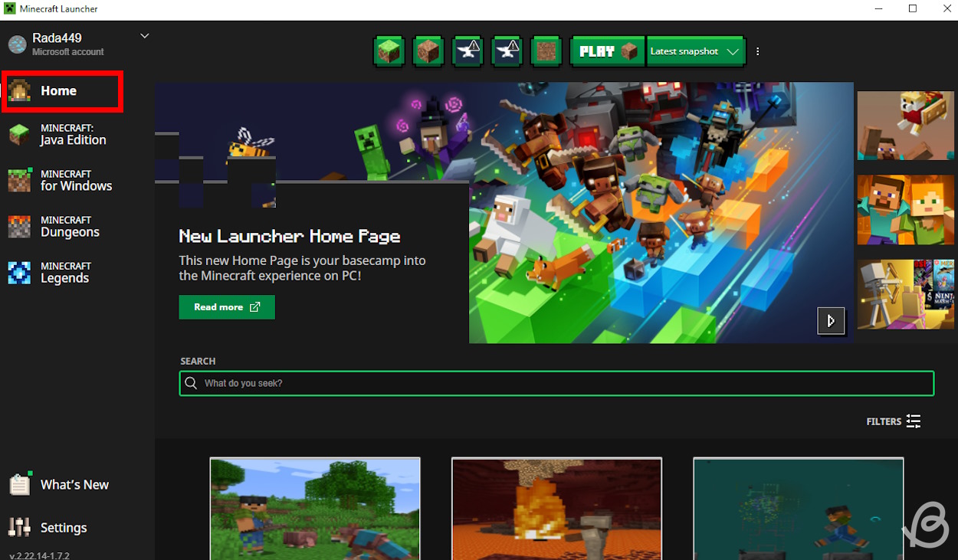Resume the banner carousel with the play arrow
958x560 pixels.
[831, 321]
